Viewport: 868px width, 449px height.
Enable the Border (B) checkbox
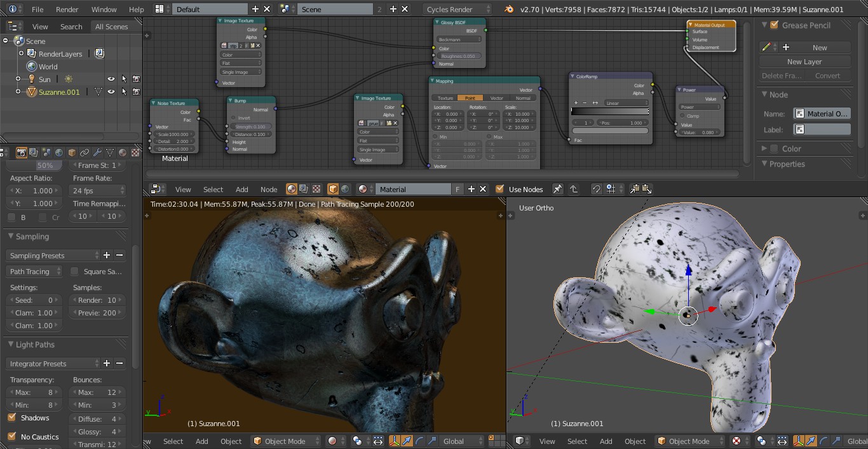[x=11, y=218]
